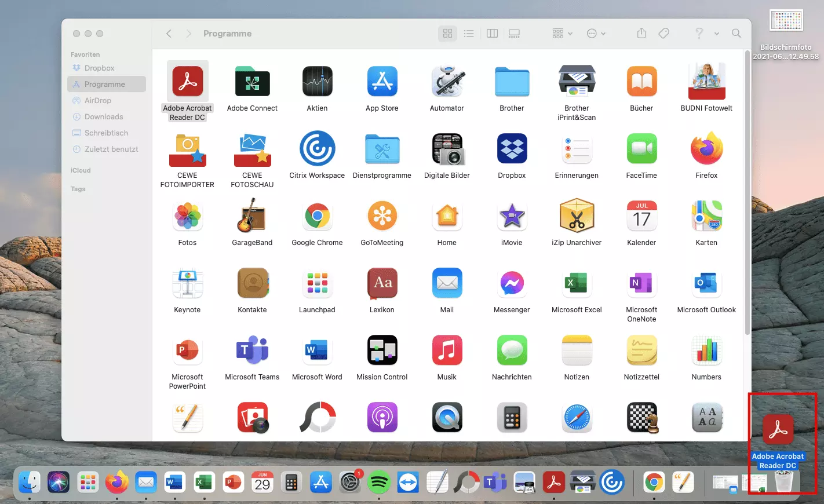Open the Adobe Connect app icon

[252, 82]
